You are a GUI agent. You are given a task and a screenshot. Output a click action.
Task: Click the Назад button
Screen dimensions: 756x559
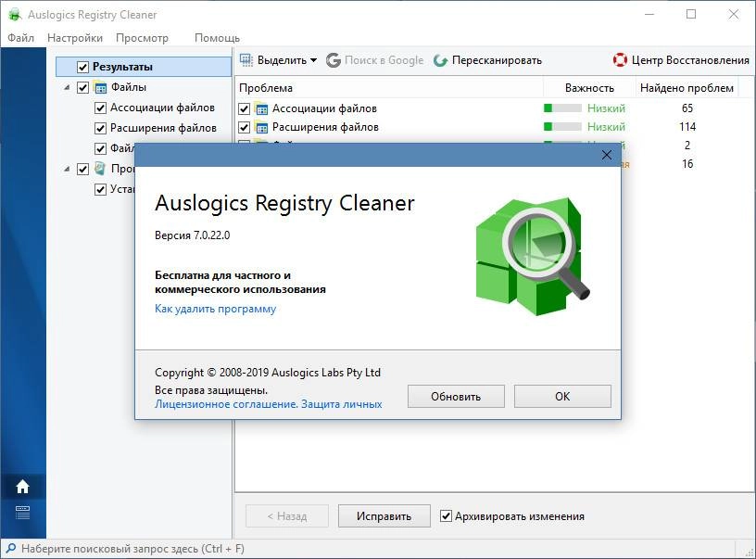[287, 516]
